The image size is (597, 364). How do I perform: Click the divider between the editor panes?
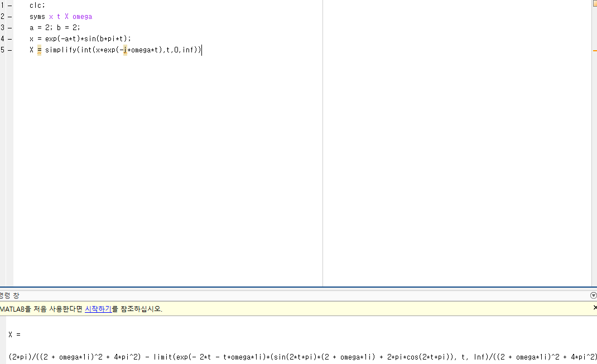pos(322,139)
